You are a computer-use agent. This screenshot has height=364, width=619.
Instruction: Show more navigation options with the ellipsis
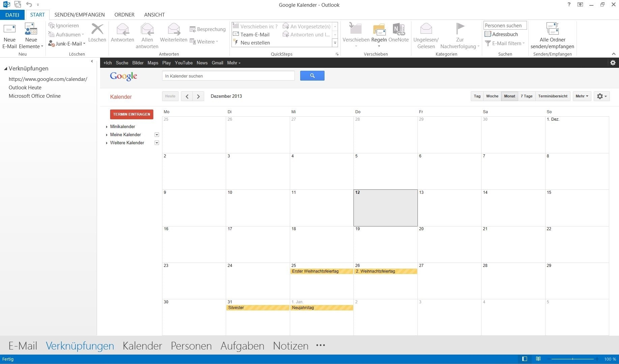[x=320, y=345]
